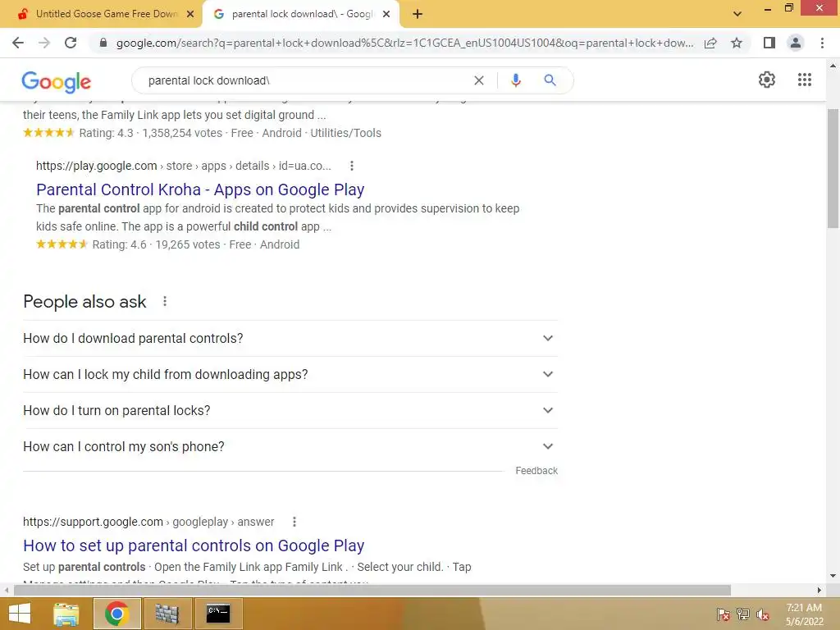Click the Rating: 4.6 · 19,265 votes text
Screen dimensions: 840x630
(156, 244)
